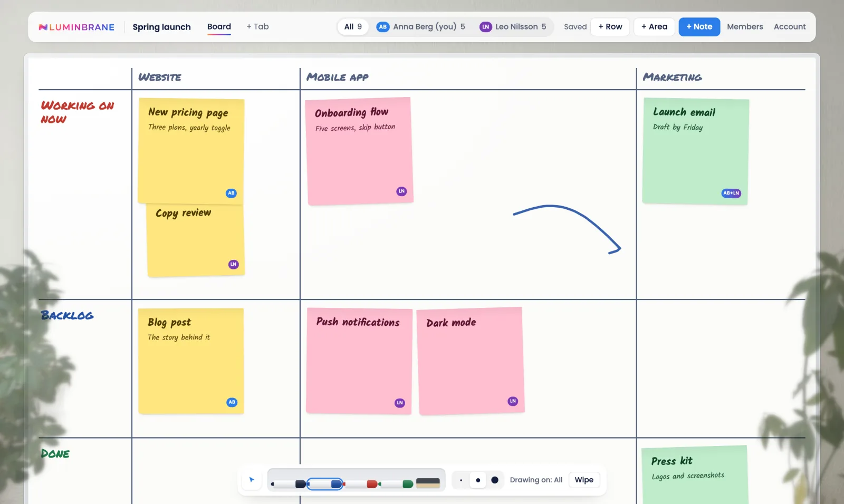This screenshot has width=844, height=504.
Task: Open the Account menu
Action: click(x=790, y=26)
